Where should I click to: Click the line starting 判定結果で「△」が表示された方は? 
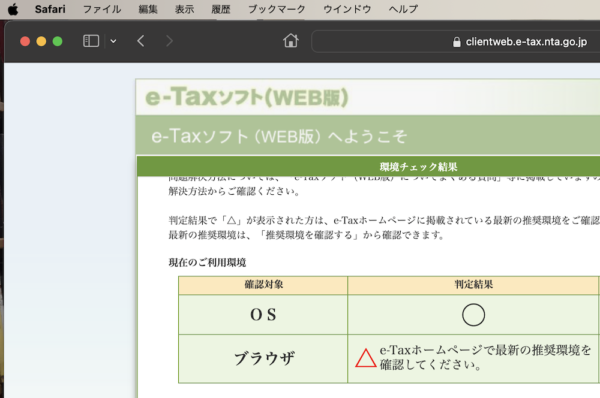[384, 220]
